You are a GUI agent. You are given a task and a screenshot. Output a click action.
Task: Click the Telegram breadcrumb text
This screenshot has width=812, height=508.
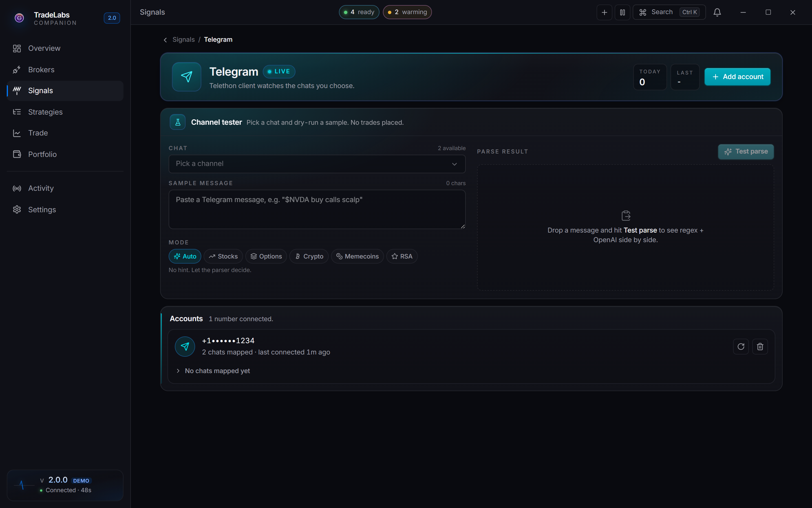(x=218, y=40)
